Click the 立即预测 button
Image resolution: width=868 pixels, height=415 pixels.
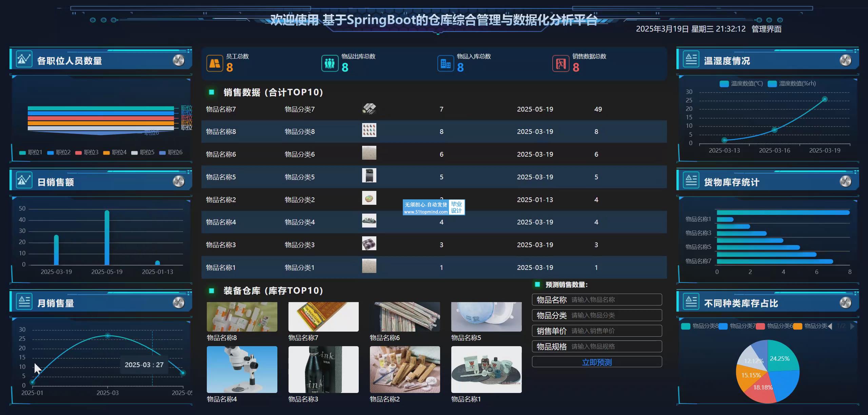tap(597, 362)
